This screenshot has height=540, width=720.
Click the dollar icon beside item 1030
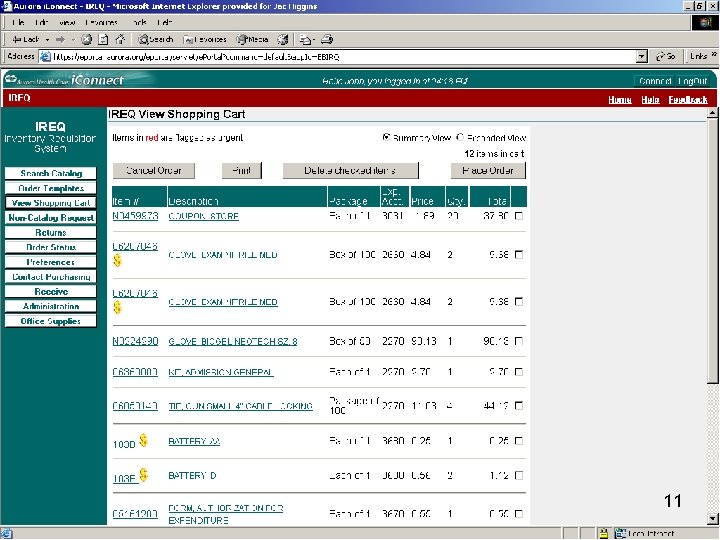[143, 440]
